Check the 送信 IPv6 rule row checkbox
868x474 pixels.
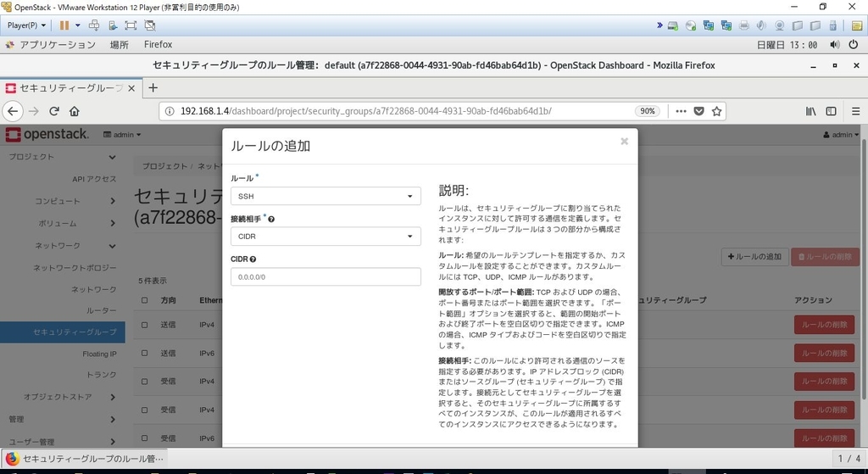(144, 354)
